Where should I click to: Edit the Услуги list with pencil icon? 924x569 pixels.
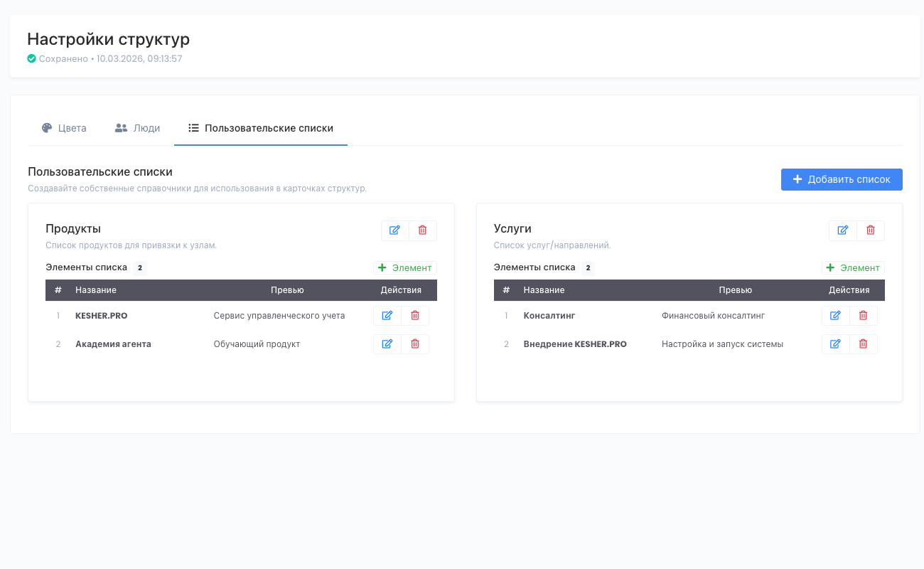pyautogui.click(x=843, y=230)
